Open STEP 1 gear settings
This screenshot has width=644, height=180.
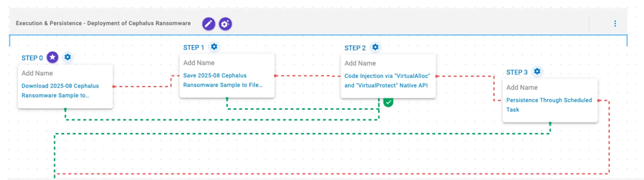pos(214,47)
